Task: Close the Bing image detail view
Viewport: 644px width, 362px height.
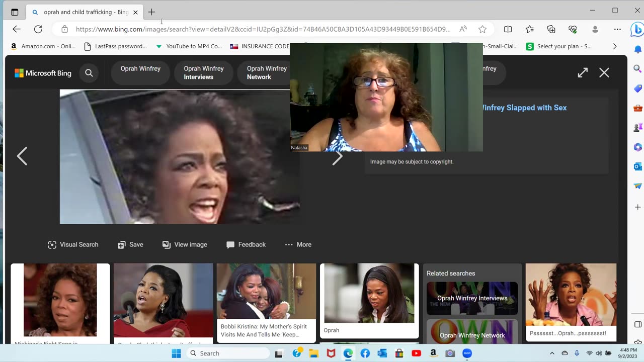Action: point(604,73)
